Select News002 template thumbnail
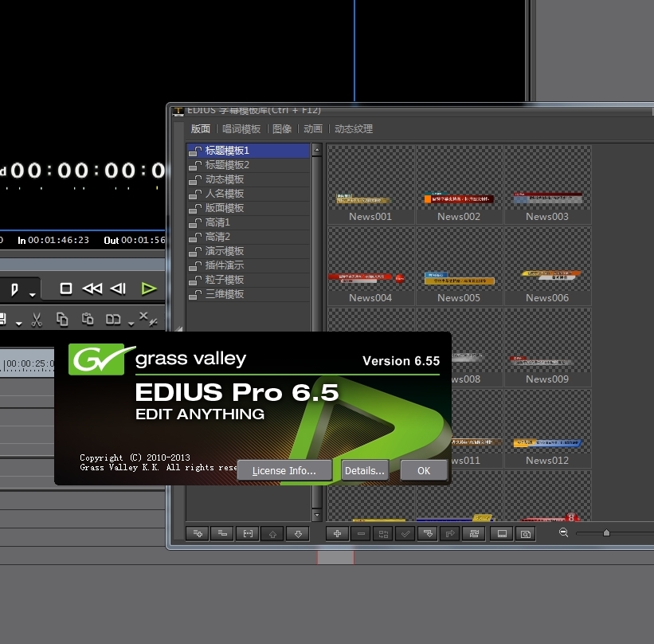 (x=459, y=185)
